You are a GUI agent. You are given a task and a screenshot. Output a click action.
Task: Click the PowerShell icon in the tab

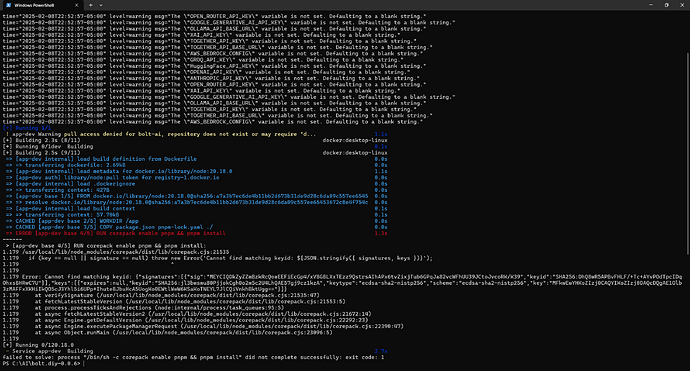[x=8, y=5]
